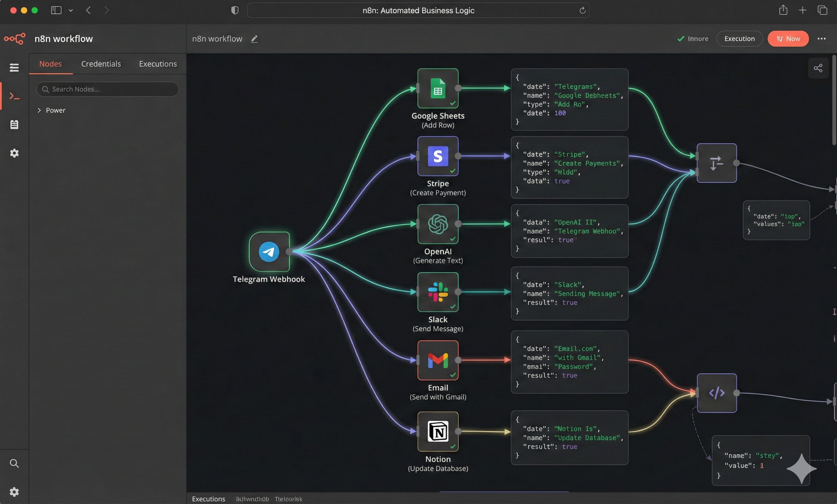The image size is (837, 504).
Task: Click the share icon on the canvas
Action: tap(818, 68)
